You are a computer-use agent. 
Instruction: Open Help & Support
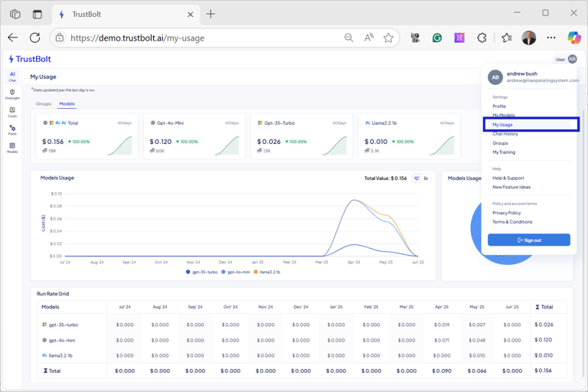point(508,178)
